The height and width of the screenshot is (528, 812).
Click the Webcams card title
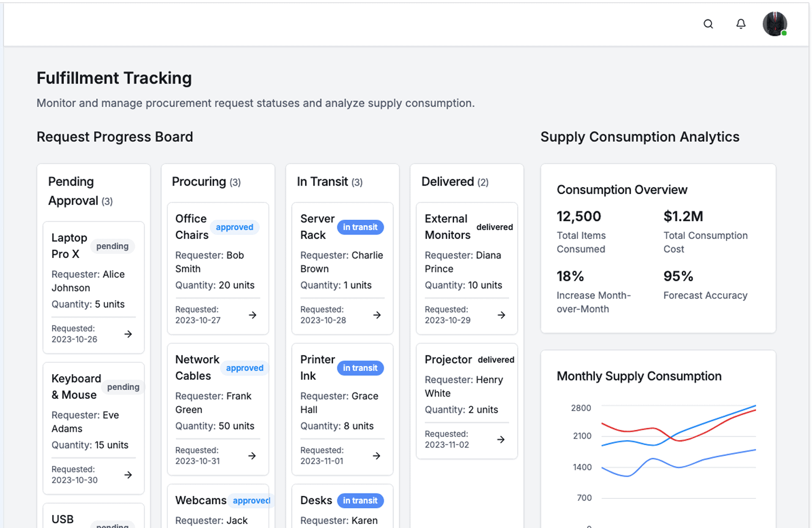point(201,500)
